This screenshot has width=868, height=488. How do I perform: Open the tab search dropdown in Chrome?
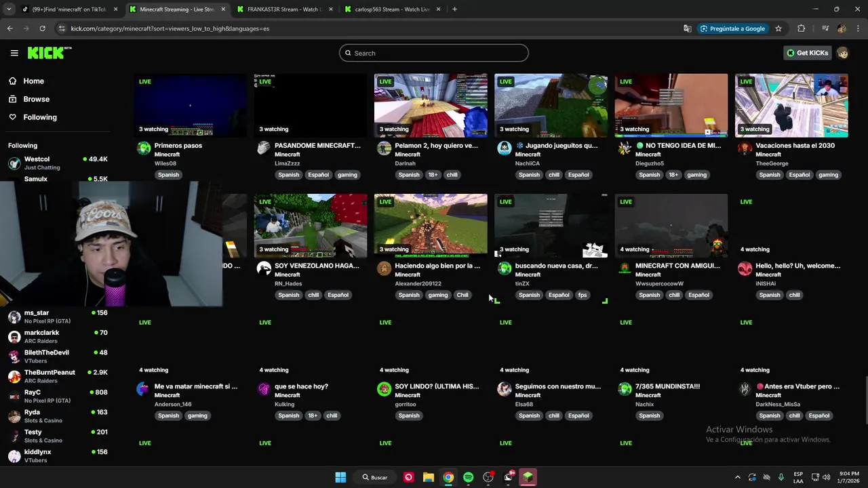(9, 9)
